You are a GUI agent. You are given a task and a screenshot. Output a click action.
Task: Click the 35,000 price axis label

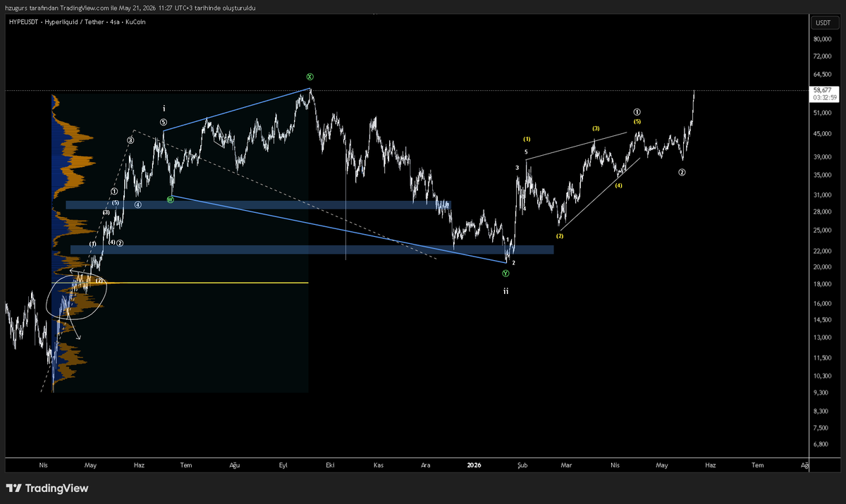click(822, 175)
